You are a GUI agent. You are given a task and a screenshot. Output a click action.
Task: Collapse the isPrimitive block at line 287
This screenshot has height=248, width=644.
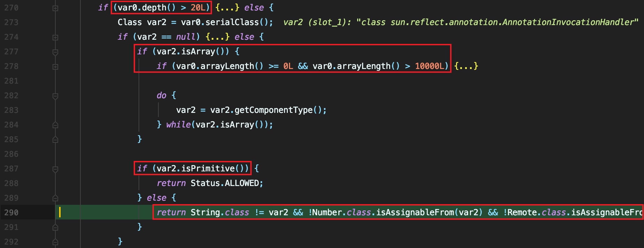pos(55,169)
